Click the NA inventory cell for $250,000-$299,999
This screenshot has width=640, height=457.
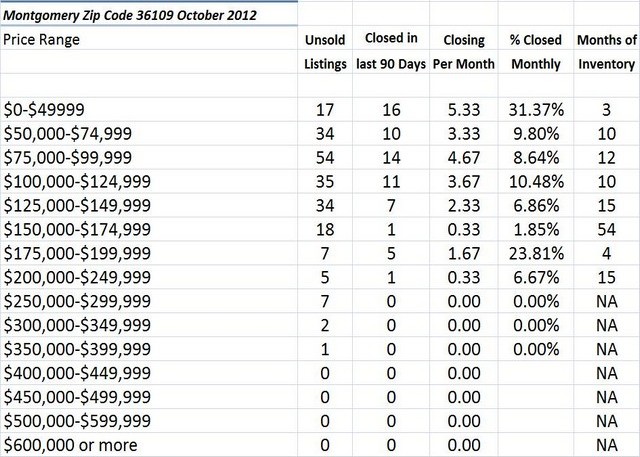(x=605, y=304)
